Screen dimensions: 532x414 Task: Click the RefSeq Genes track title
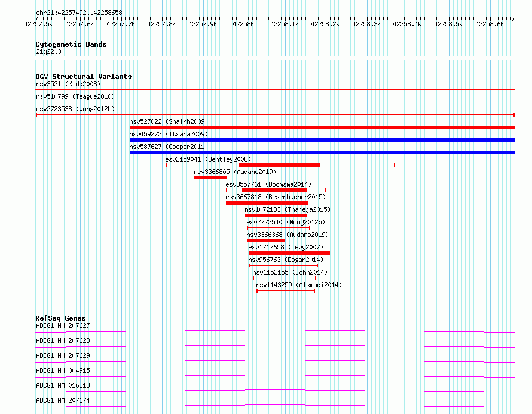(x=60, y=318)
